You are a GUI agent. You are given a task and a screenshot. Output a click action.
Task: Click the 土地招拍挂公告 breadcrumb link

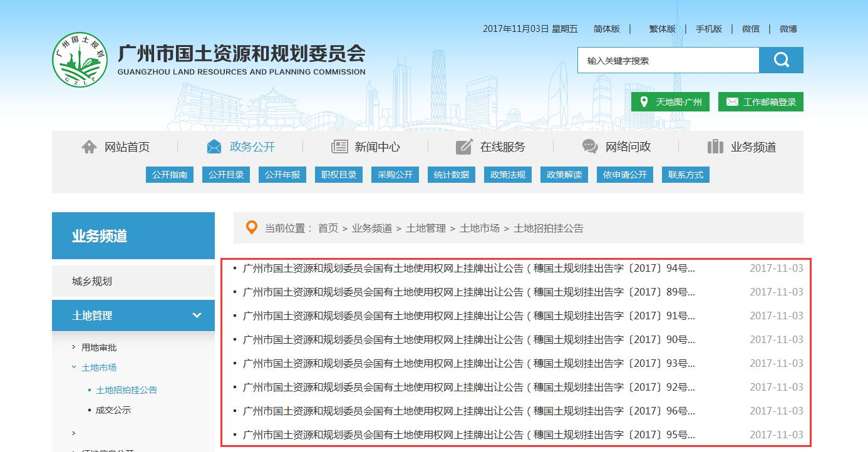point(549,229)
